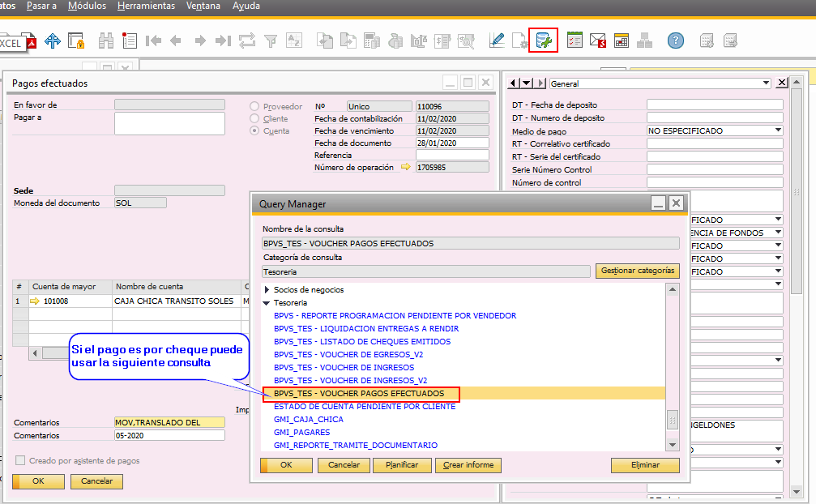Lock the screen with the padlock icon
816x504 pixels.
[x=76, y=41]
